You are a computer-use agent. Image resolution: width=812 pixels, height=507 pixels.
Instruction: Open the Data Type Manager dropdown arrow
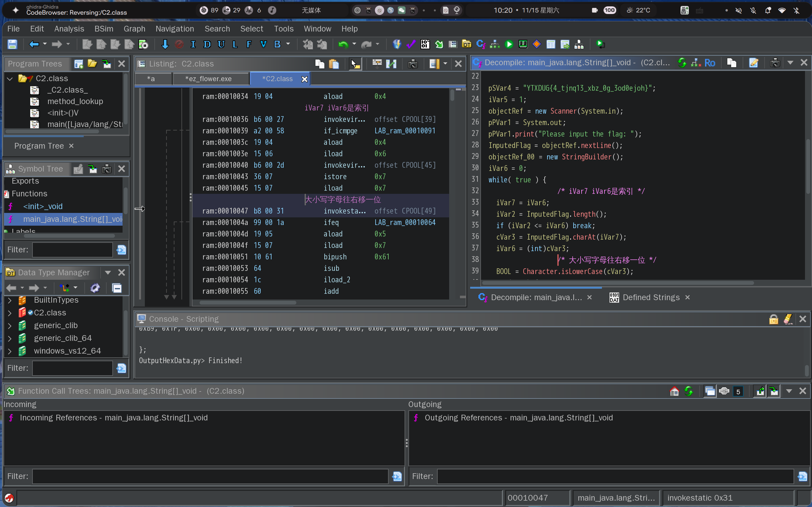point(108,272)
